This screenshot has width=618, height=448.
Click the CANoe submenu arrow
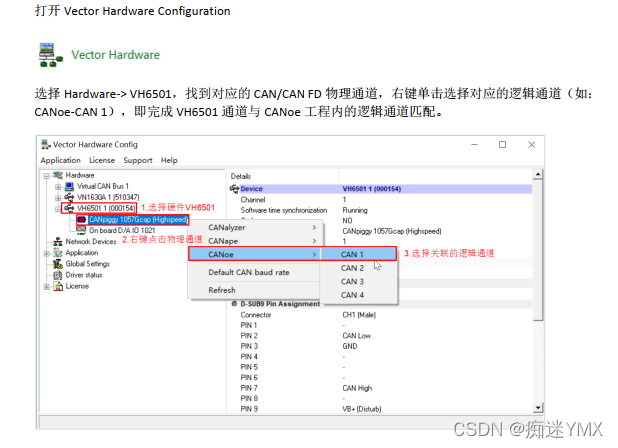coord(314,255)
